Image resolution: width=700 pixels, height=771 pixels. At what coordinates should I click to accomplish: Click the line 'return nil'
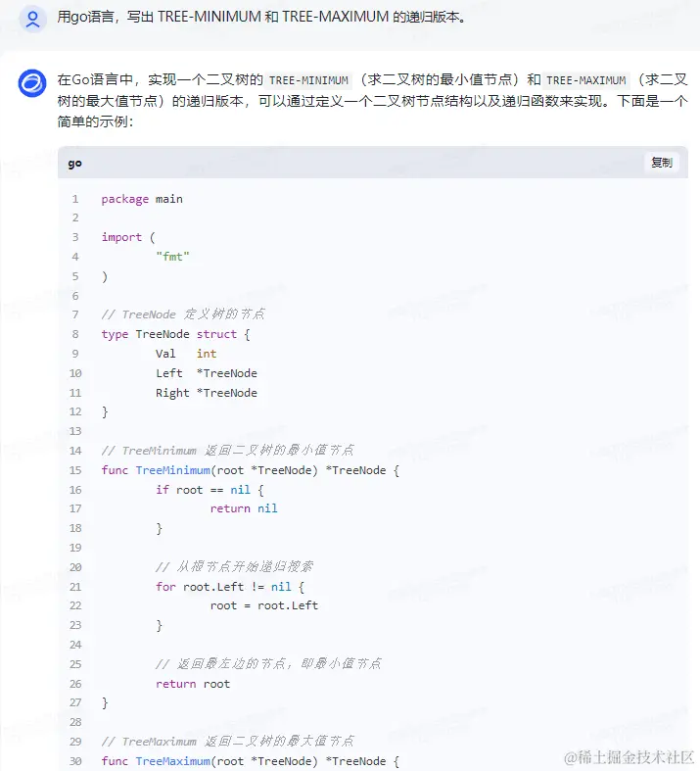tap(244, 508)
